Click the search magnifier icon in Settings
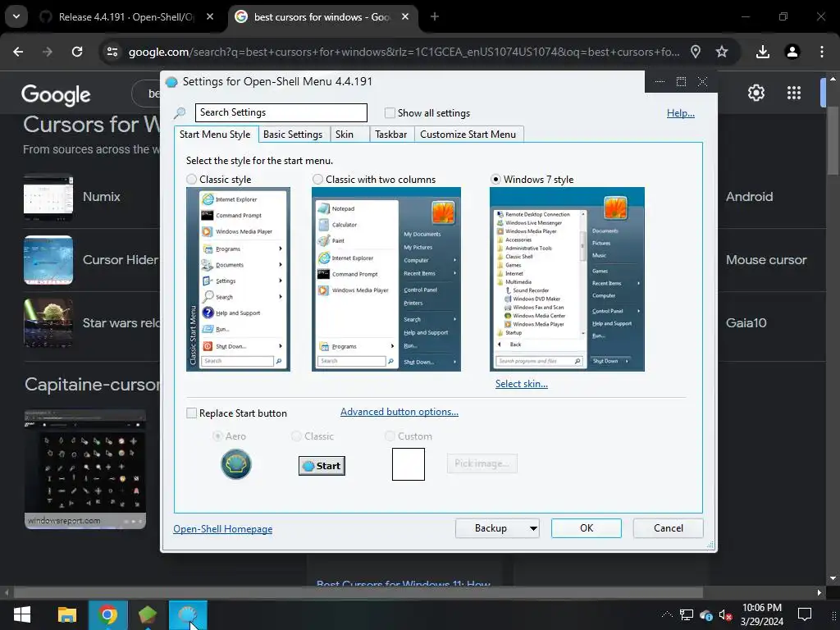The image size is (840, 630). click(180, 112)
